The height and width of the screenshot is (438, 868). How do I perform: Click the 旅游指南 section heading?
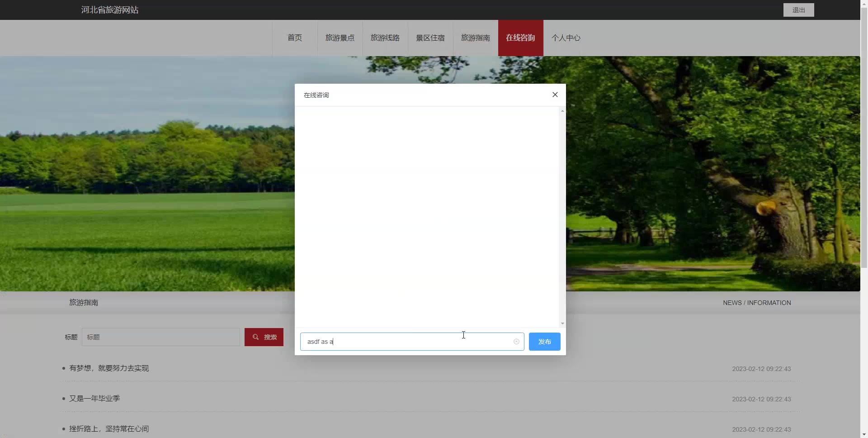click(84, 303)
